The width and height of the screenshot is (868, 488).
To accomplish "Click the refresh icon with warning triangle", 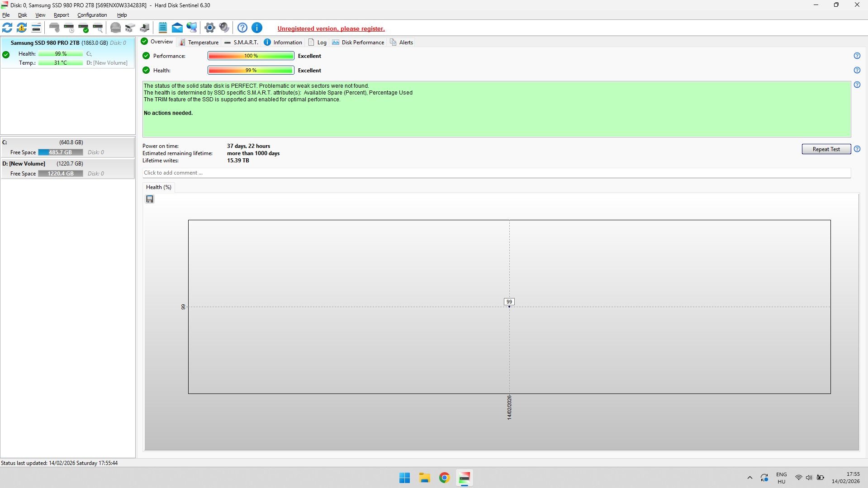I will pos(22,28).
